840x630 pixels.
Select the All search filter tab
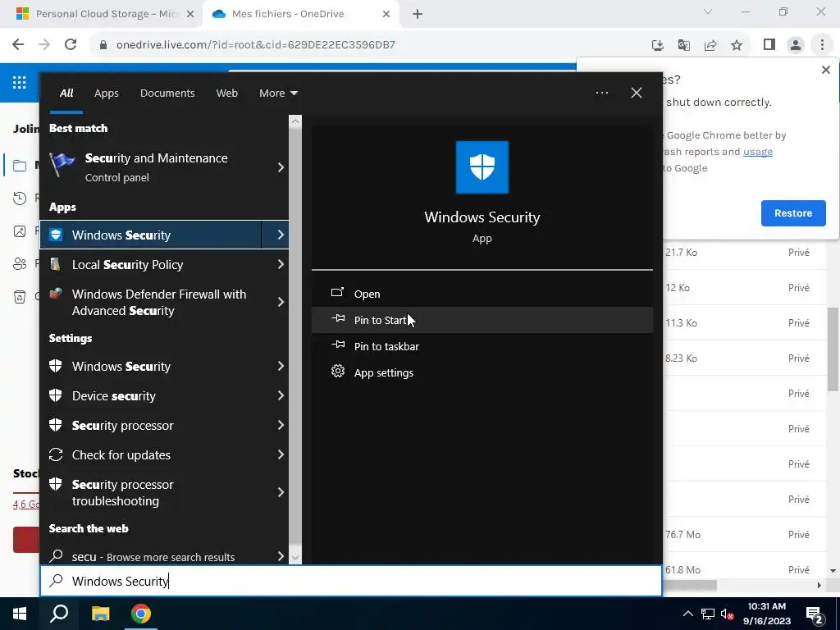click(x=66, y=94)
